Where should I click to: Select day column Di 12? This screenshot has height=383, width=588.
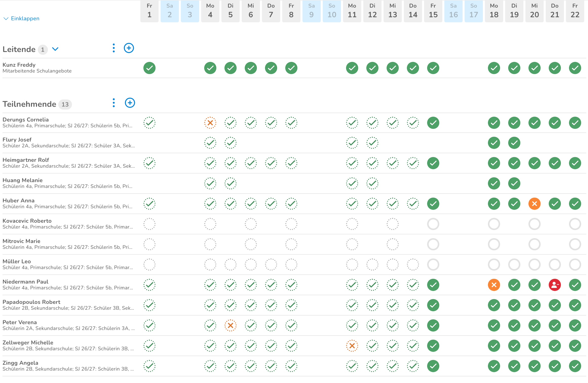(372, 11)
